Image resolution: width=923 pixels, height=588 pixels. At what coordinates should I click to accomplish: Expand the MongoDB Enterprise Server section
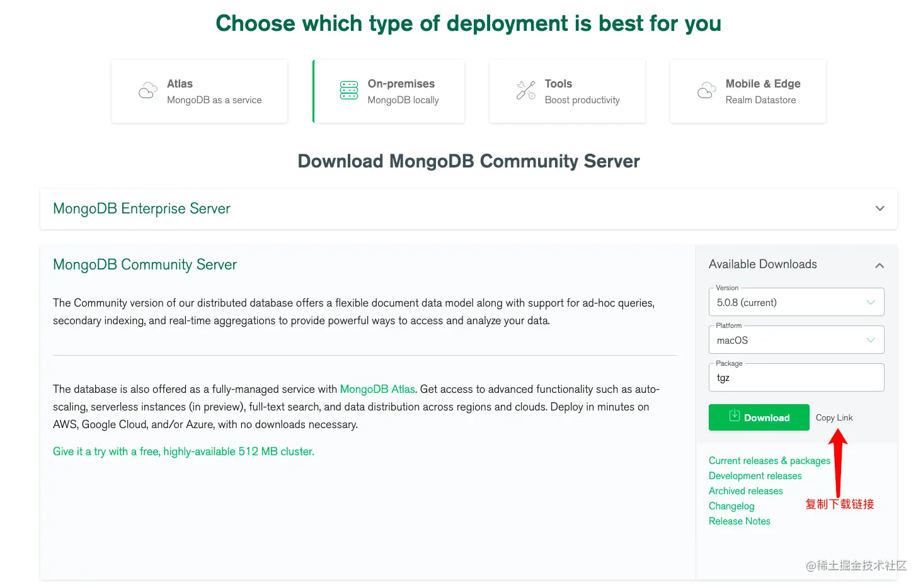click(880, 208)
